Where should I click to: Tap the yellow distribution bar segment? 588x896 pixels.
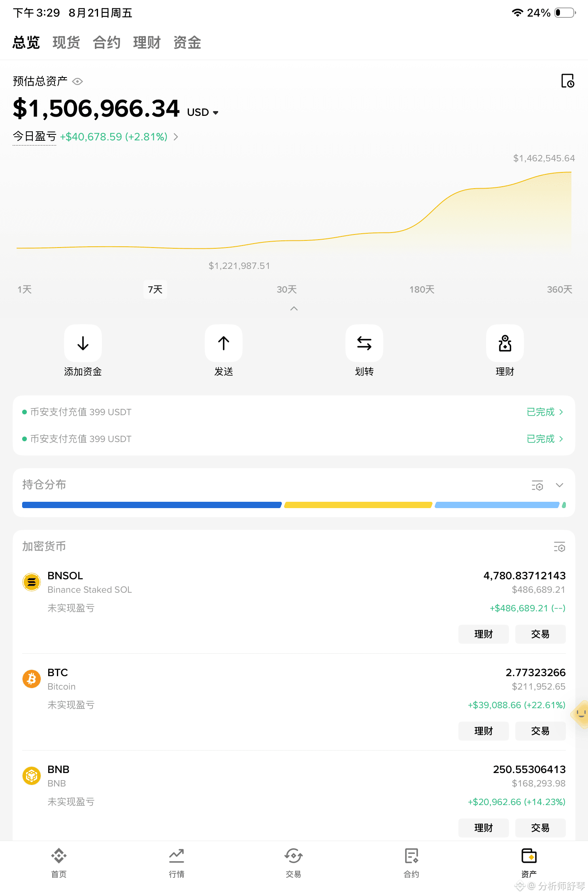[358, 505]
